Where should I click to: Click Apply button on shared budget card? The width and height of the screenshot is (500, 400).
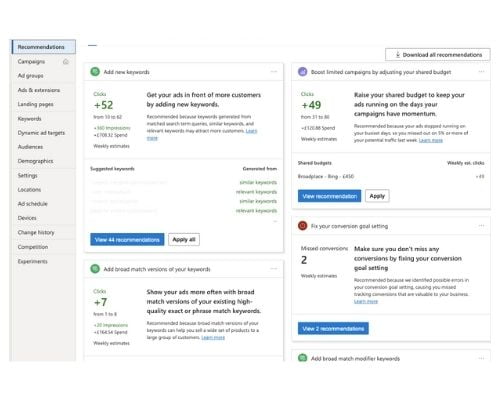pos(377,196)
